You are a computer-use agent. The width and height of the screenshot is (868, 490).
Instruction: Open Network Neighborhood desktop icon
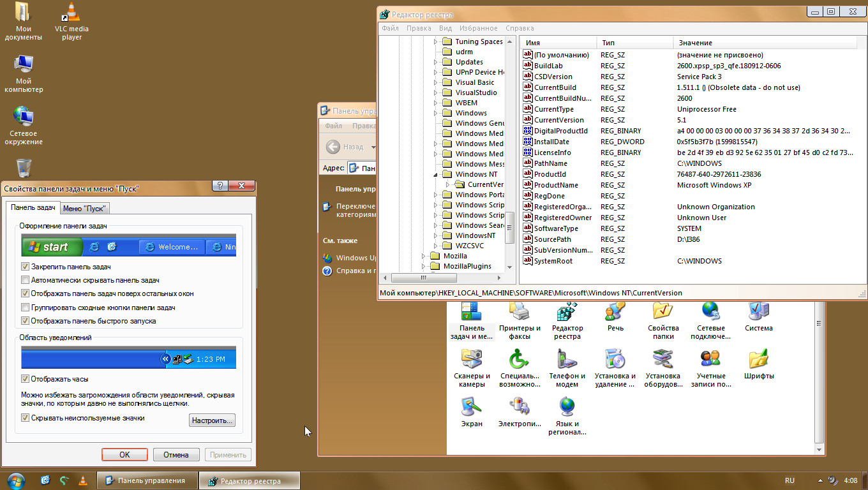tap(24, 126)
